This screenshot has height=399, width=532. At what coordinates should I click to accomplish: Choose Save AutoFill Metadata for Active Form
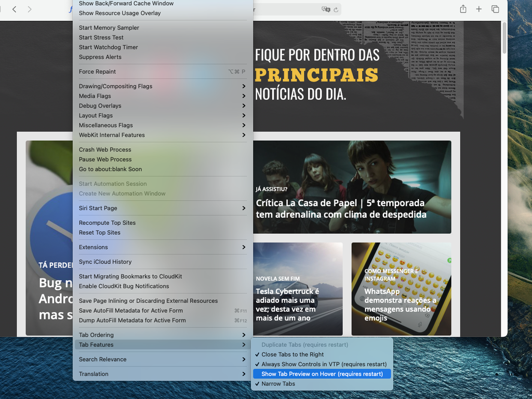tap(163, 311)
